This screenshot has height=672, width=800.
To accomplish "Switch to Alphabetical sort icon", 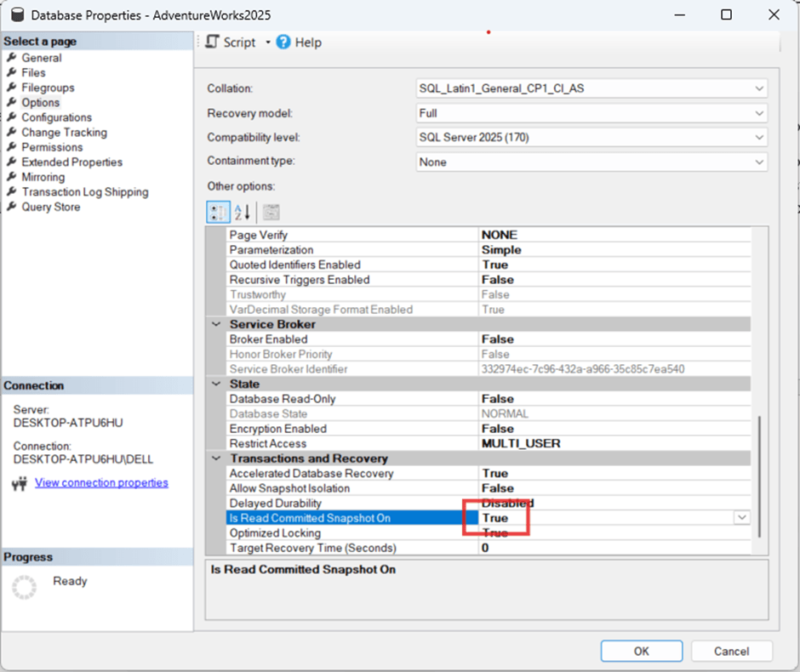I will click(x=242, y=212).
